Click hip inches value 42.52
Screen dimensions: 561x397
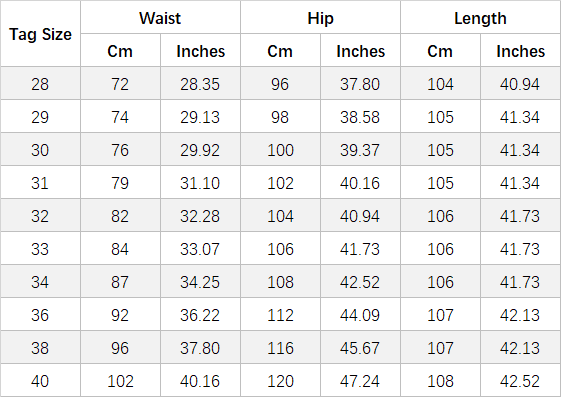(360, 282)
